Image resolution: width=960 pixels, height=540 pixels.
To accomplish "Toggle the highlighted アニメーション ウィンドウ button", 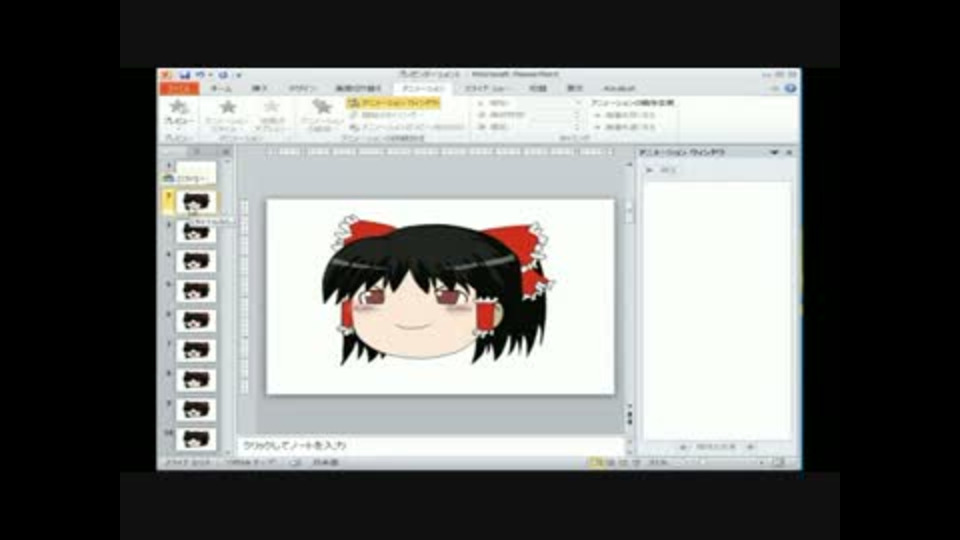I will pyautogui.click(x=394, y=103).
